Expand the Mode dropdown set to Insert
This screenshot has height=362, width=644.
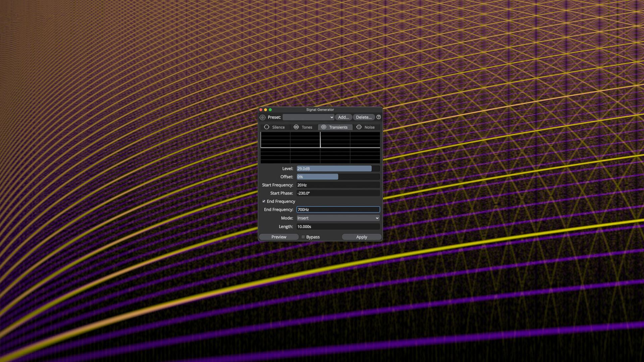pos(338,218)
